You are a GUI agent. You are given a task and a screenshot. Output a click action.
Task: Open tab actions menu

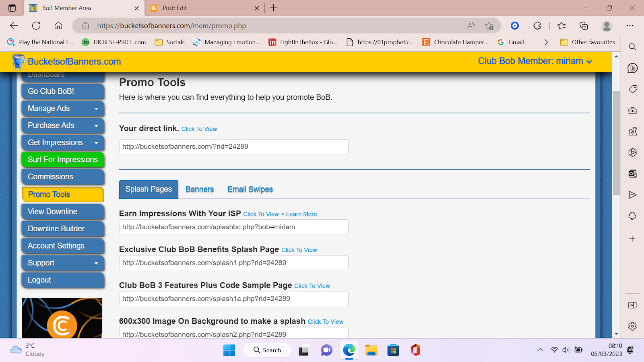tap(12, 8)
